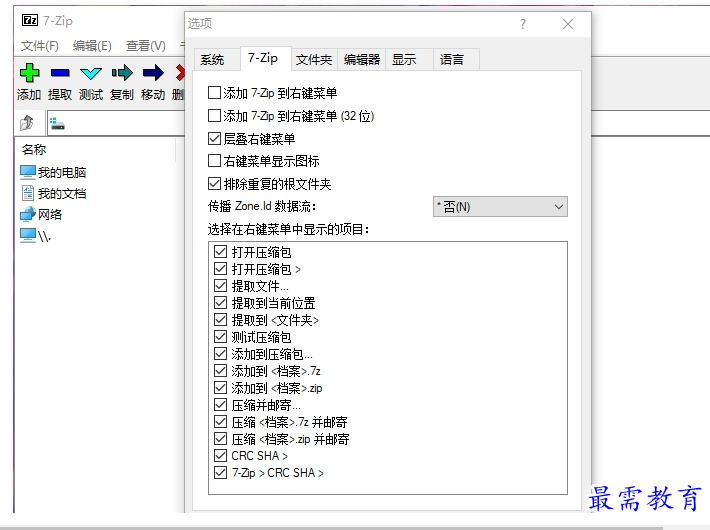Click the Copy (复制) arrow icon
Image resolution: width=710 pixels, height=530 pixels.
[x=122, y=72]
